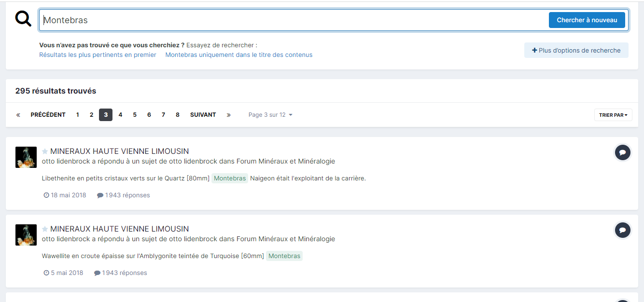
Task: Open avatar thumbnail of second result
Action: point(26,235)
